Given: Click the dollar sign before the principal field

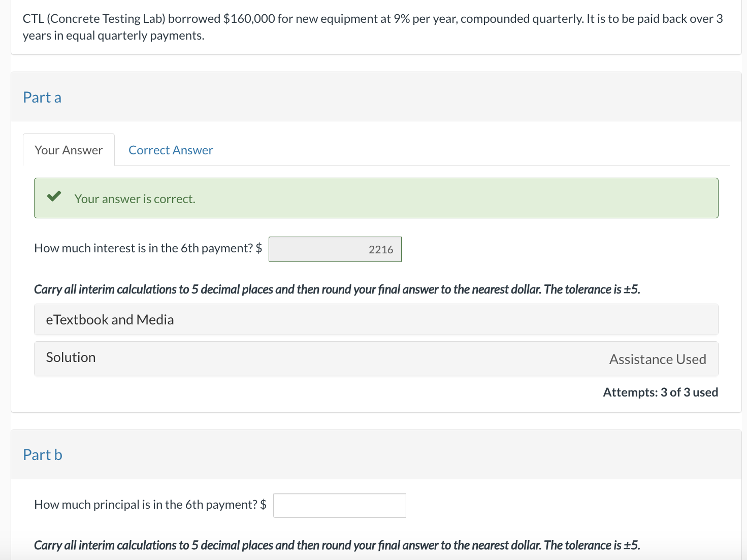Looking at the screenshot, I should [263, 505].
